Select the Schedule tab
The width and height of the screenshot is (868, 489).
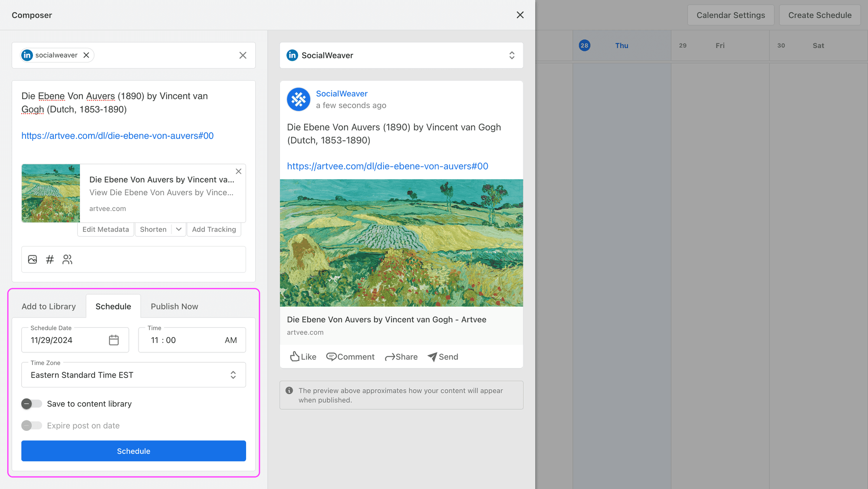(113, 306)
